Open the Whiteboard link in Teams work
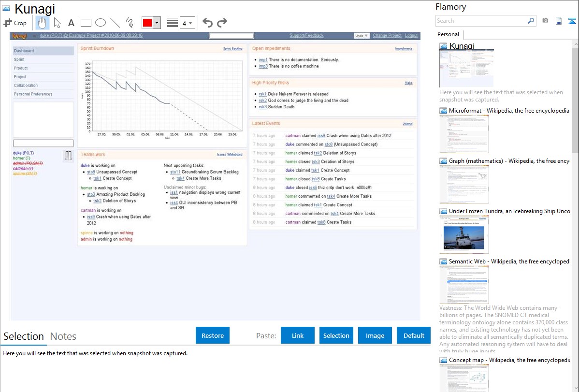The width and height of the screenshot is (579, 392). [235, 155]
